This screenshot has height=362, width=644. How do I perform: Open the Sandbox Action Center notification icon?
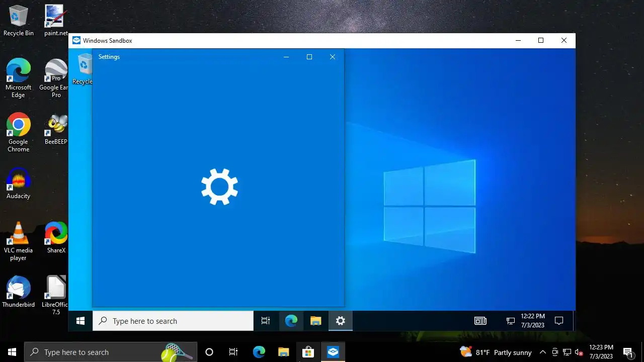pos(558,321)
